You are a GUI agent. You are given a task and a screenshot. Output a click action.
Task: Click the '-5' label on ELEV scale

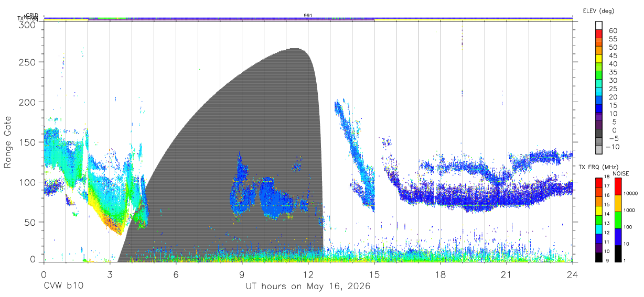pyautogui.click(x=613, y=138)
